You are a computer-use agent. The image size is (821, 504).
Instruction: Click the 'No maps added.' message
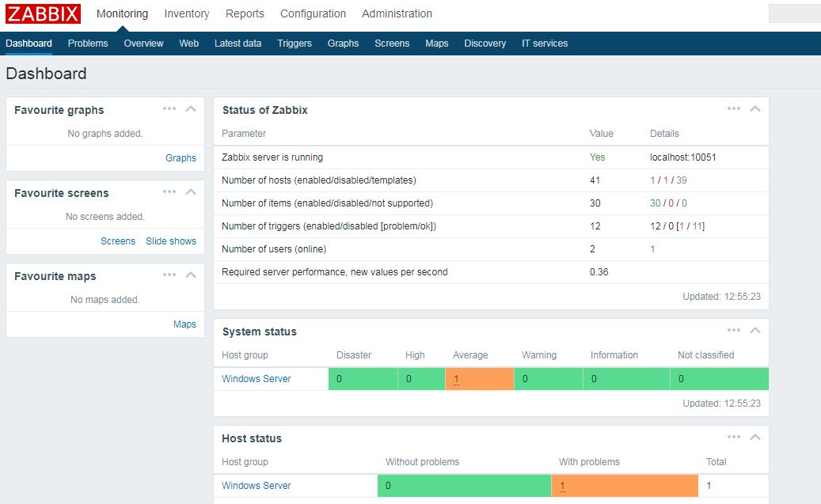click(105, 300)
